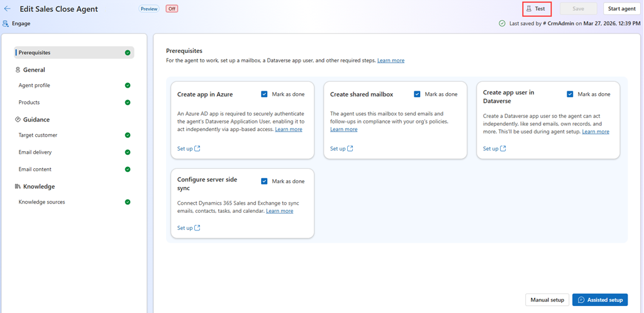This screenshot has height=313, width=644.
Task: Click the Knowledge section books icon
Action: tap(18, 186)
